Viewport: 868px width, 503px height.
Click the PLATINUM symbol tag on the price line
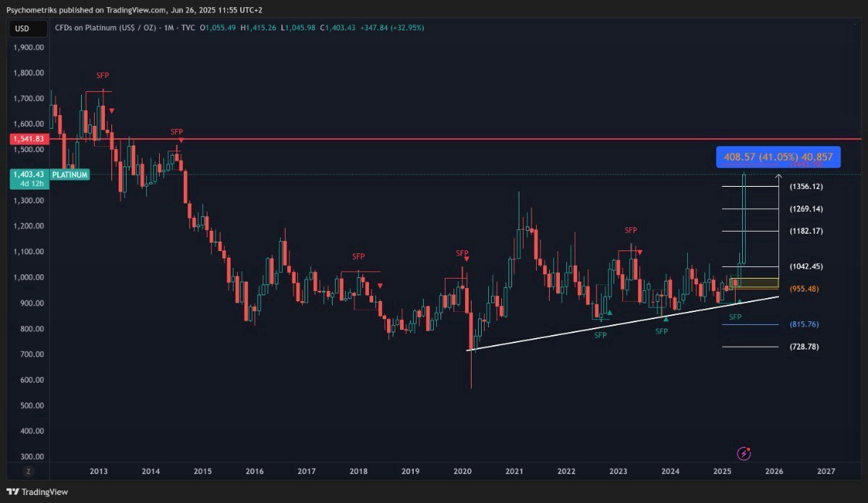[x=70, y=174]
